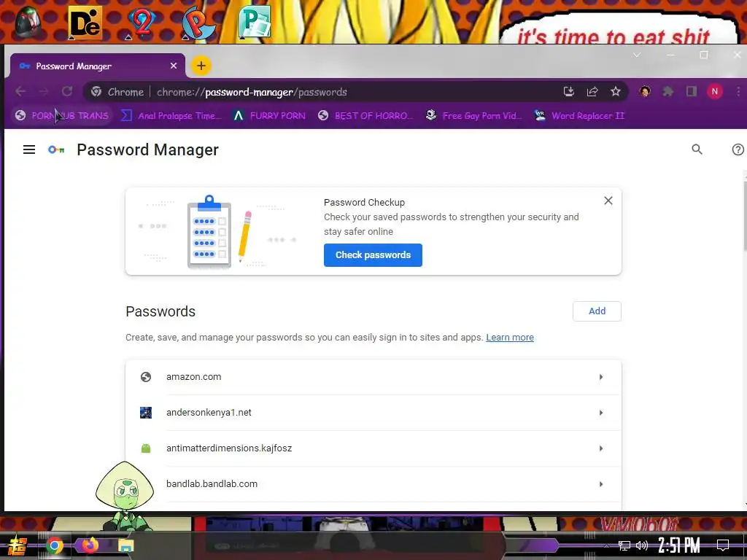This screenshot has height=560, width=747.
Task: Open the blue P swirl desktop icon
Action: point(198,23)
